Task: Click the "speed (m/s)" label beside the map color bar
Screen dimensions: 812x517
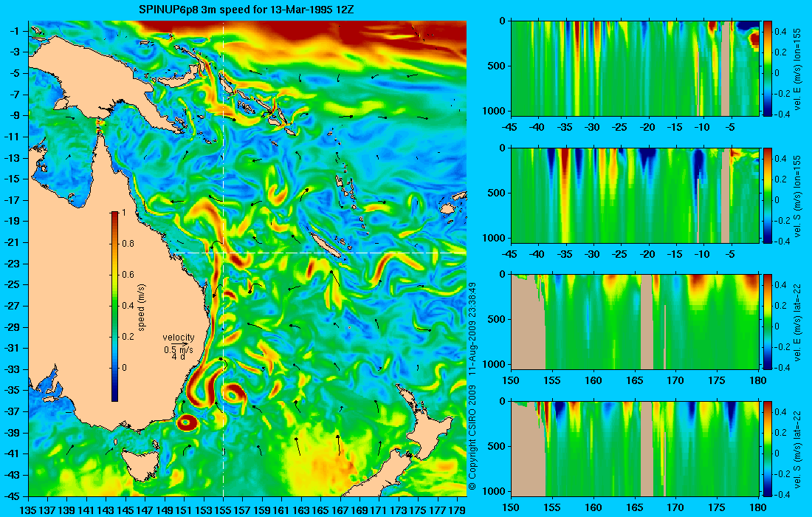Action: point(142,307)
